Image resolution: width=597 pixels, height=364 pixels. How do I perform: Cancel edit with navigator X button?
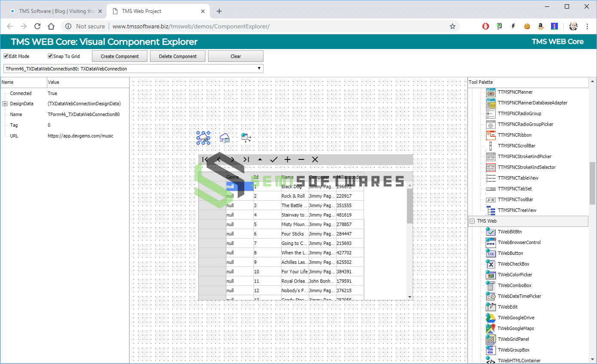(x=315, y=159)
